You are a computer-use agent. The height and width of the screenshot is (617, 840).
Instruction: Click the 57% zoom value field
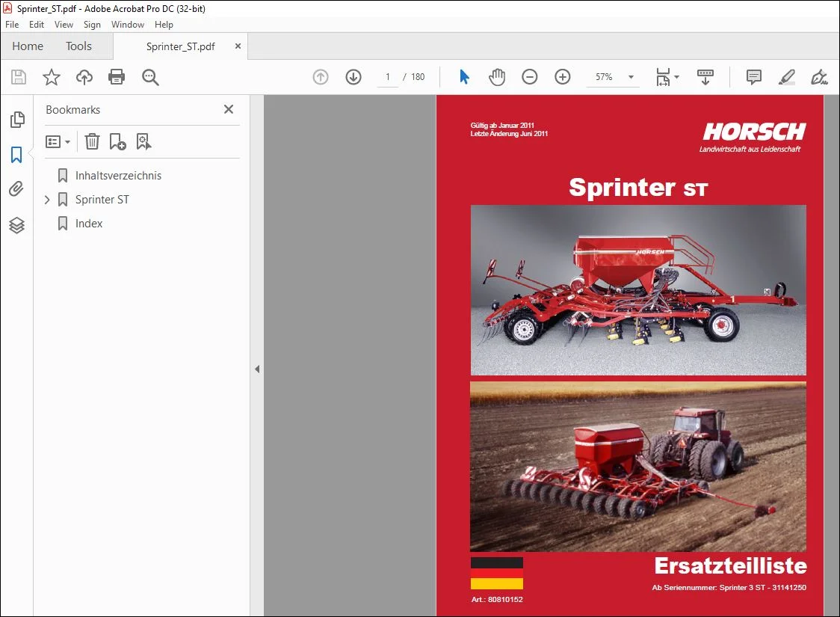pyautogui.click(x=605, y=77)
